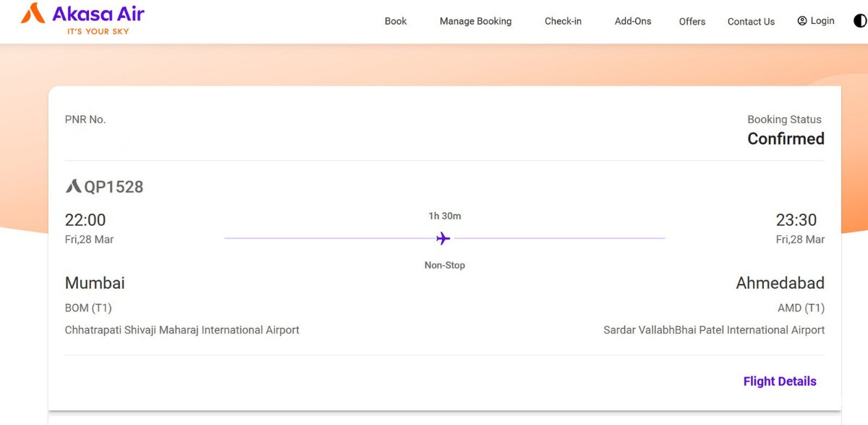Viewport: 868px width, 425px height.
Task: Click the purple airplane icon on route line
Action: click(x=443, y=238)
